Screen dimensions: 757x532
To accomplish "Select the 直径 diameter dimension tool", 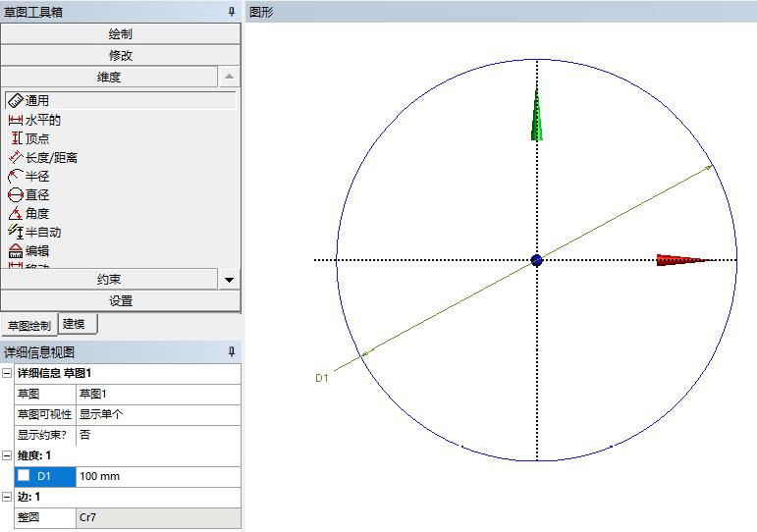I will coord(36,194).
